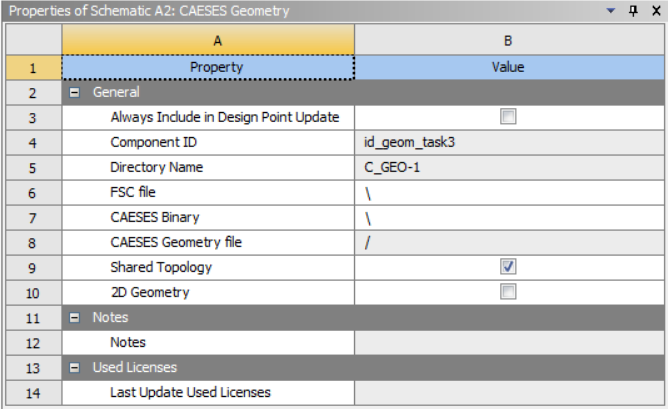Edit the FSC file value field

pos(509,193)
